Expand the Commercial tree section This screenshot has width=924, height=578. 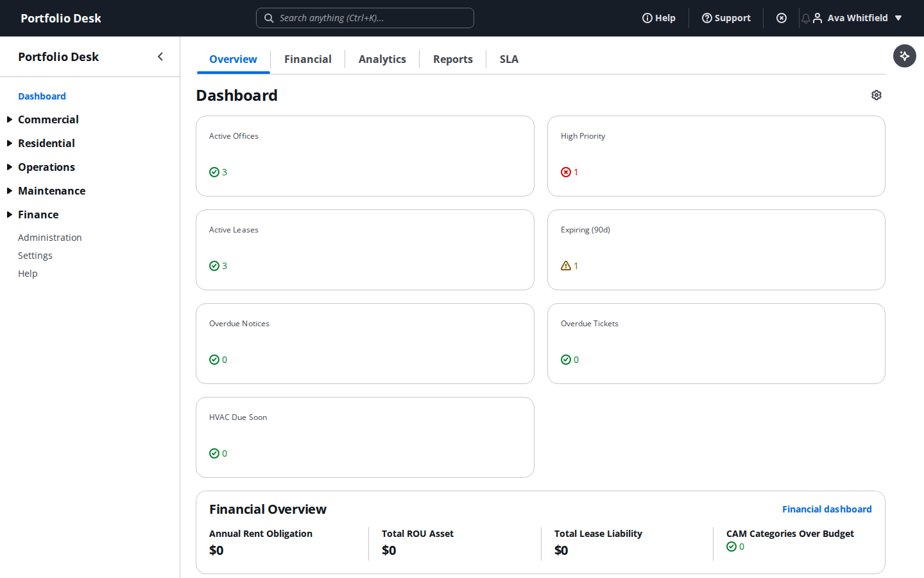point(10,119)
